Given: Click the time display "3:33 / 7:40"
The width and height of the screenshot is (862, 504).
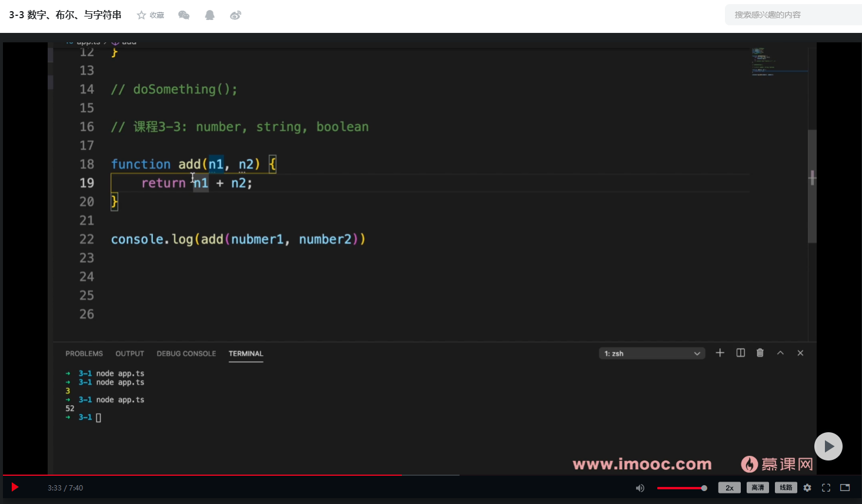Looking at the screenshot, I should pyautogui.click(x=65, y=488).
